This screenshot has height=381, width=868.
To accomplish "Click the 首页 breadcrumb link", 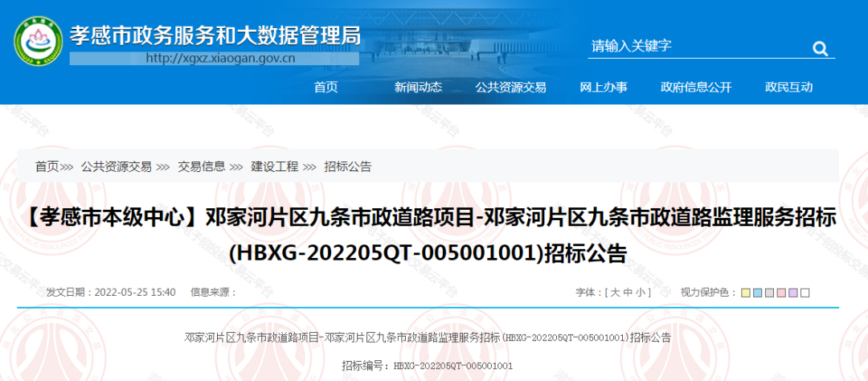I will pos(47,166).
